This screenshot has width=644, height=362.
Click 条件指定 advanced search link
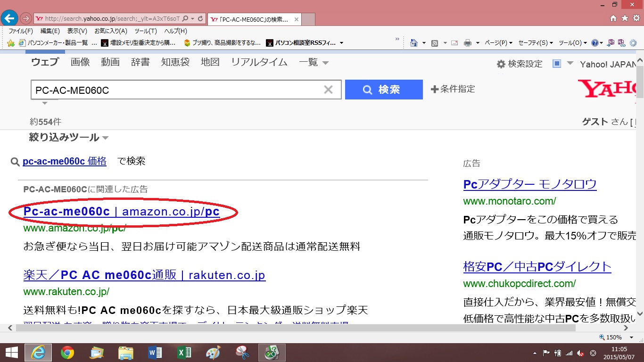tap(453, 89)
